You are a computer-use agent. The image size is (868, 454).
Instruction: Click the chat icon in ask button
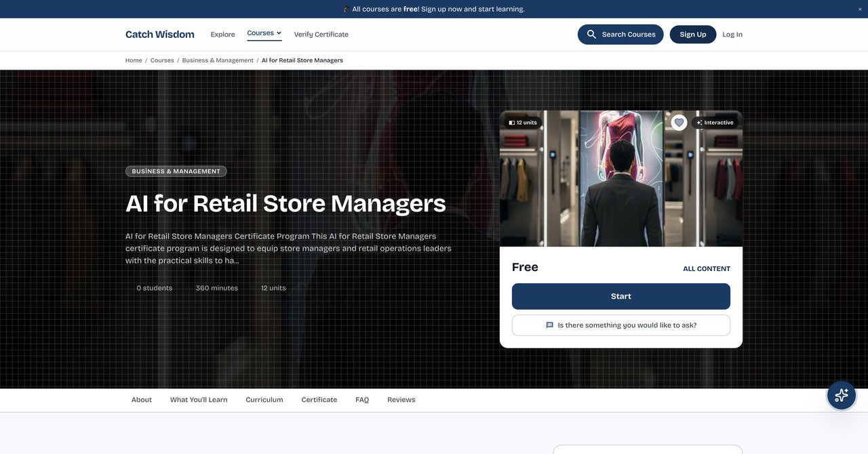tap(550, 325)
